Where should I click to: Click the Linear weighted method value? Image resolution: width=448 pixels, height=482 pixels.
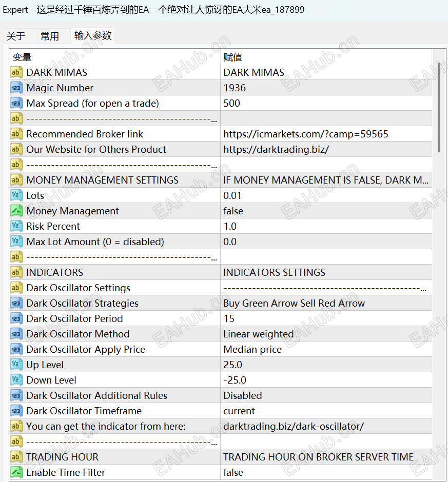point(259,334)
